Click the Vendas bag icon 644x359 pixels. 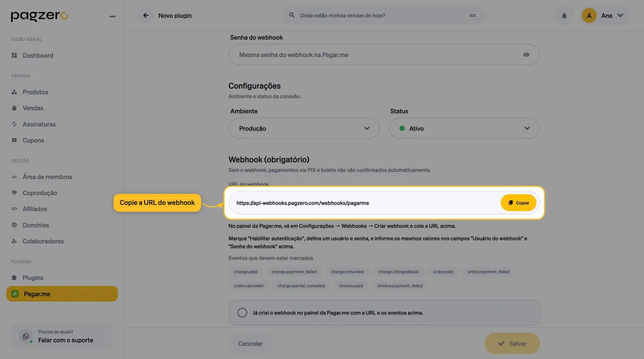point(14,108)
